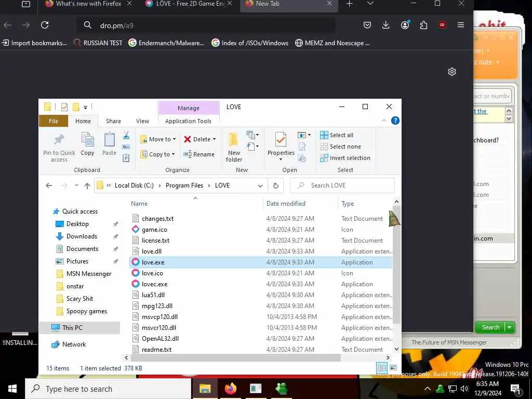Switch to the View ribbon tab
This screenshot has width=532, height=399.
pos(142,121)
